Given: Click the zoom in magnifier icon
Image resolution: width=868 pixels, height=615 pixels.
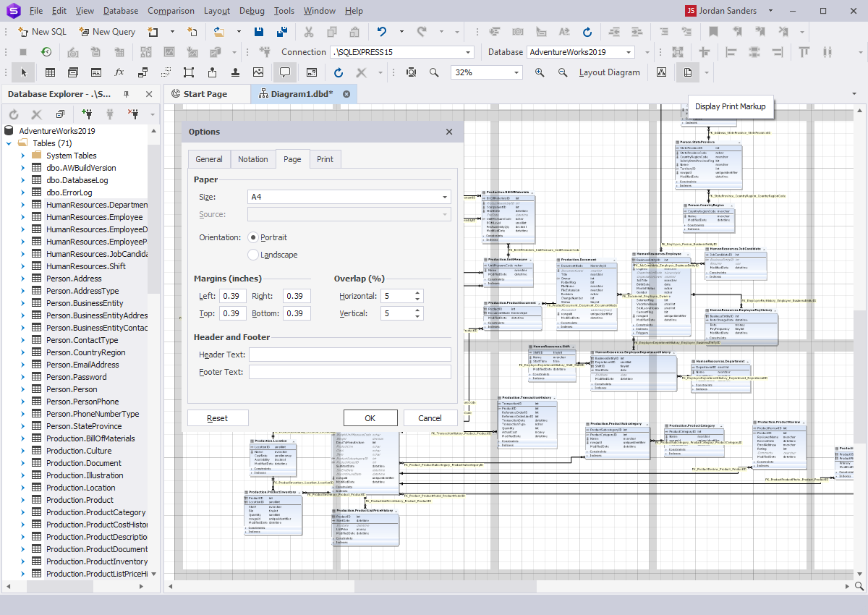Looking at the screenshot, I should pyautogui.click(x=540, y=72).
